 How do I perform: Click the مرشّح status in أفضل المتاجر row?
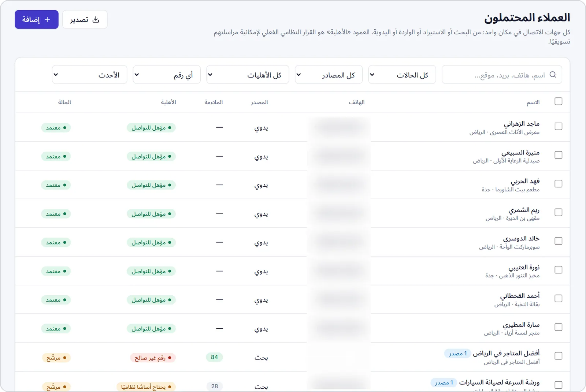(x=56, y=358)
